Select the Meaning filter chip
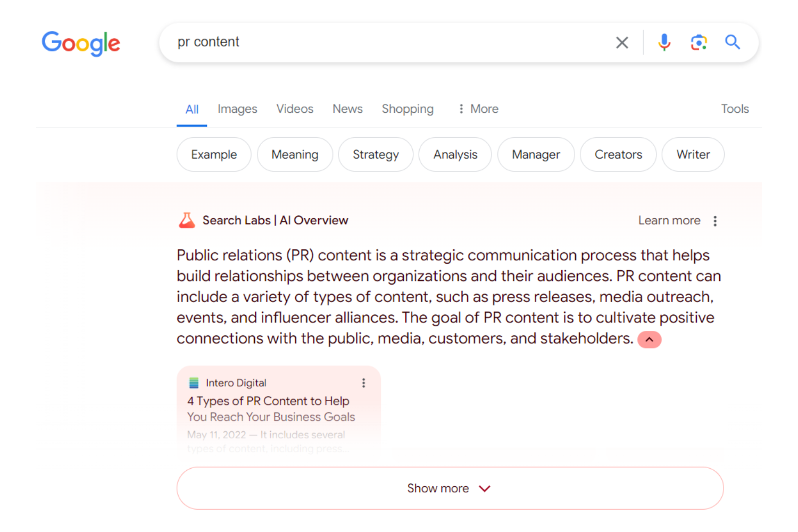798x532 pixels. [x=295, y=154]
